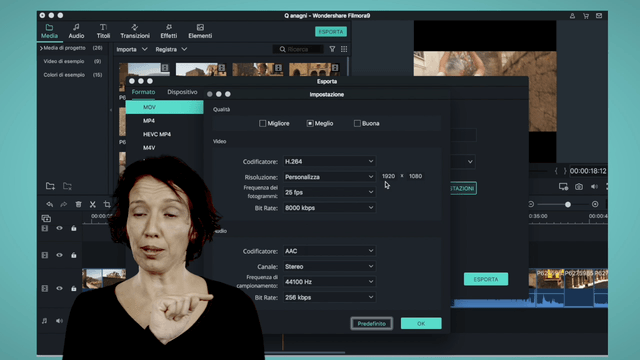Click the Predefinito button

point(371,324)
